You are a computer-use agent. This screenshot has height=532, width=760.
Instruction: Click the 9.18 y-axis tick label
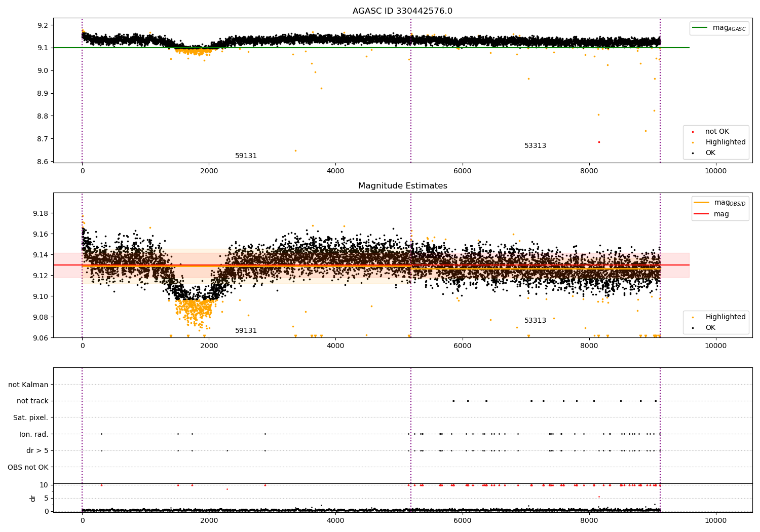click(x=41, y=213)
